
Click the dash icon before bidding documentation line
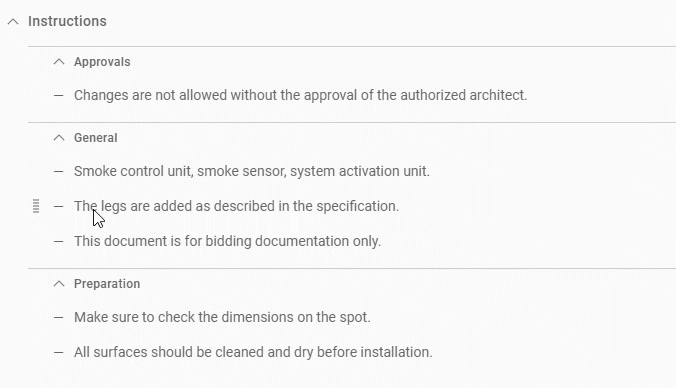[59, 241]
